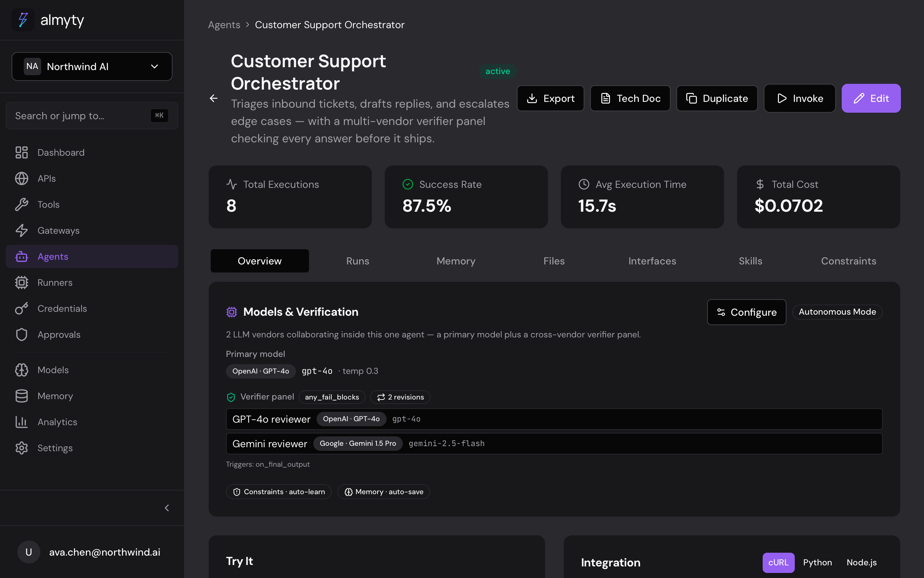Click the ⌘K shortcut badge
The height and width of the screenshot is (578, 924).
coord(159,116)
